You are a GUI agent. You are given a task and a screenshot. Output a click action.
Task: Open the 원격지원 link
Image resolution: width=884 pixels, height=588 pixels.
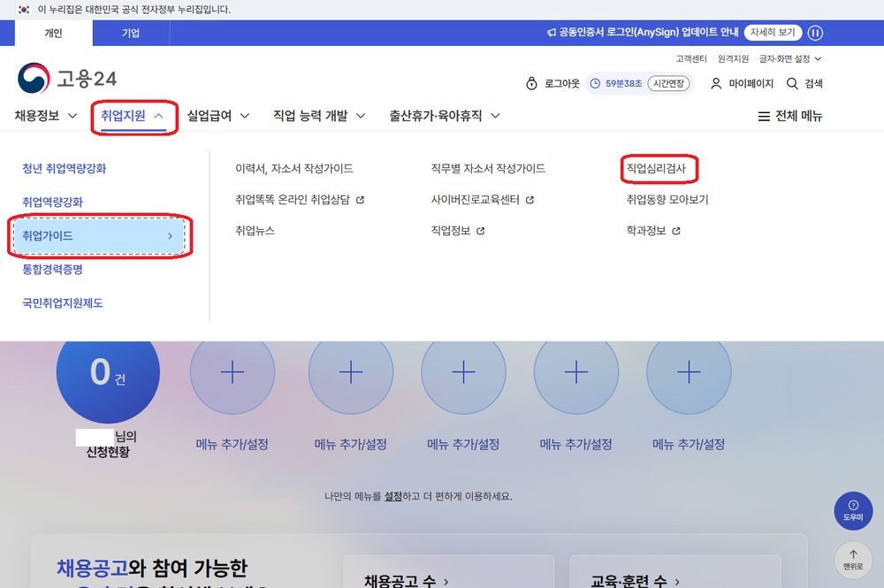click(x=733, y=58)
